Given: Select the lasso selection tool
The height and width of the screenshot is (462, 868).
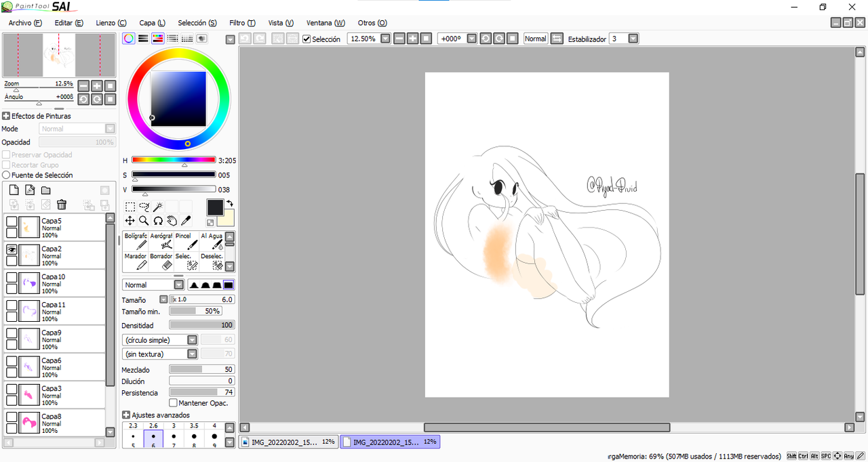Looking at the screenshot, I should (144, 207).
